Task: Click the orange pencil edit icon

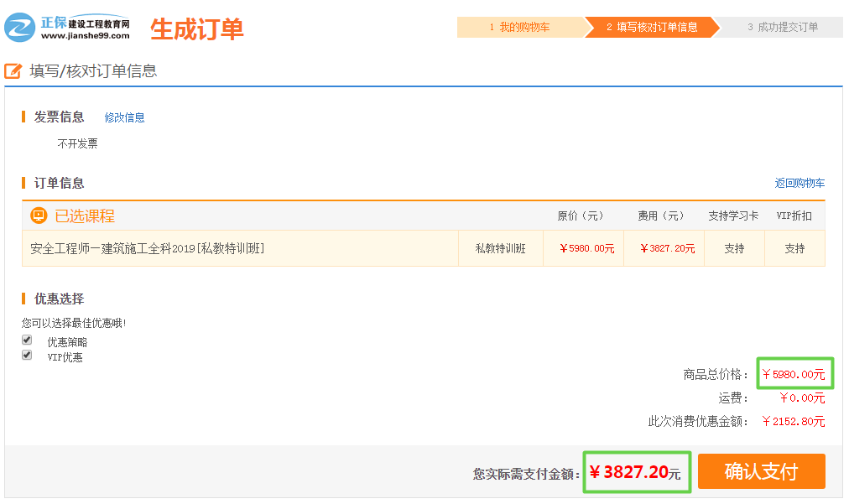Action: point(13,71)
